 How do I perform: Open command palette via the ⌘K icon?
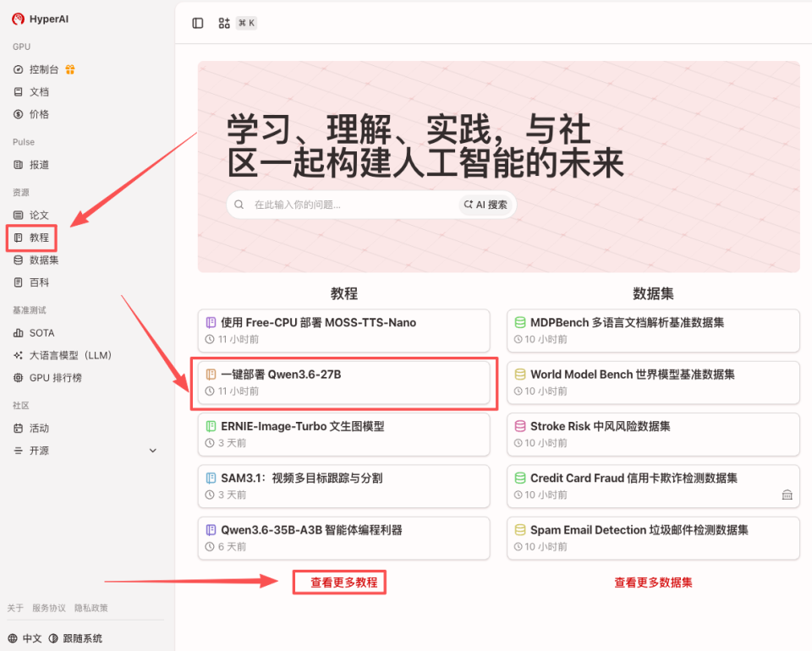coord(245,23)
